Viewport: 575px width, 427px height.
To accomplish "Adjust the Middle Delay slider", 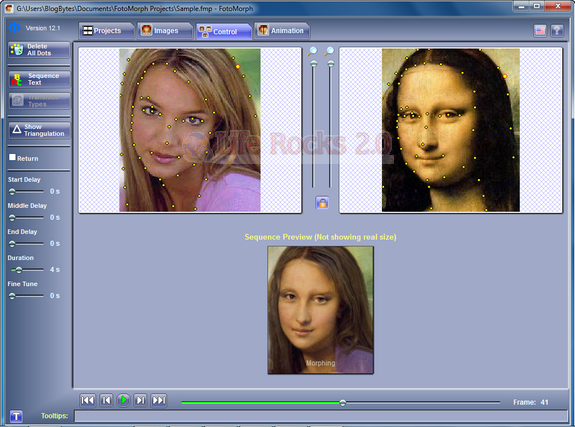I will click(x=27, y=218).
